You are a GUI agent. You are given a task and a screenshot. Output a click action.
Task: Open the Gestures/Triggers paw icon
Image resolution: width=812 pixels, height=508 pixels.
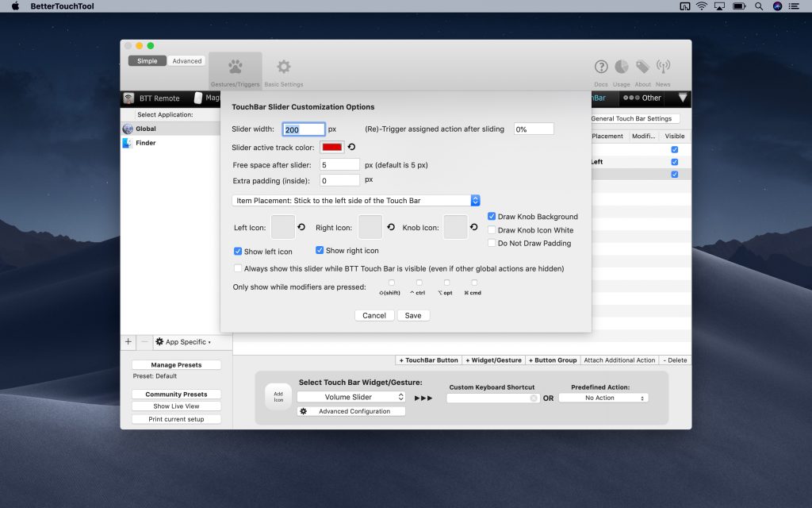(235, 67)
